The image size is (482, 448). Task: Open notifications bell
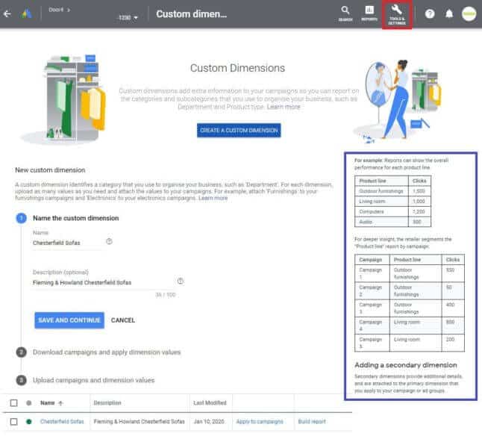pyautogui.click(x=449, y=14)
